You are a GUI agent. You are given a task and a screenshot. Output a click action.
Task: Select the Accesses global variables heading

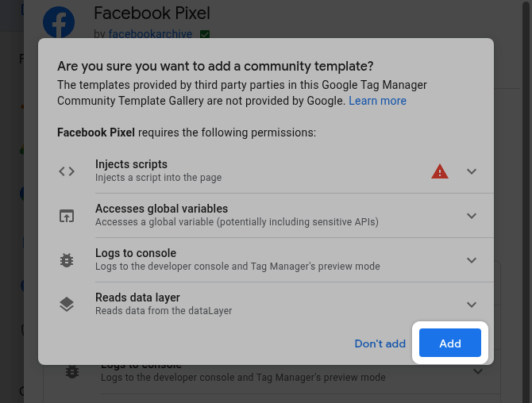pyautogui.click(x=161, y=209)
